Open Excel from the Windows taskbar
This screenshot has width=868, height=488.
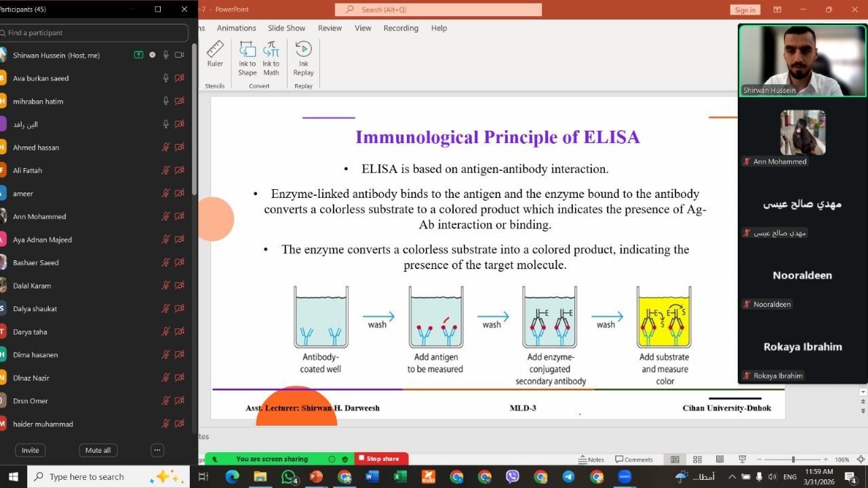coord(400,477)
